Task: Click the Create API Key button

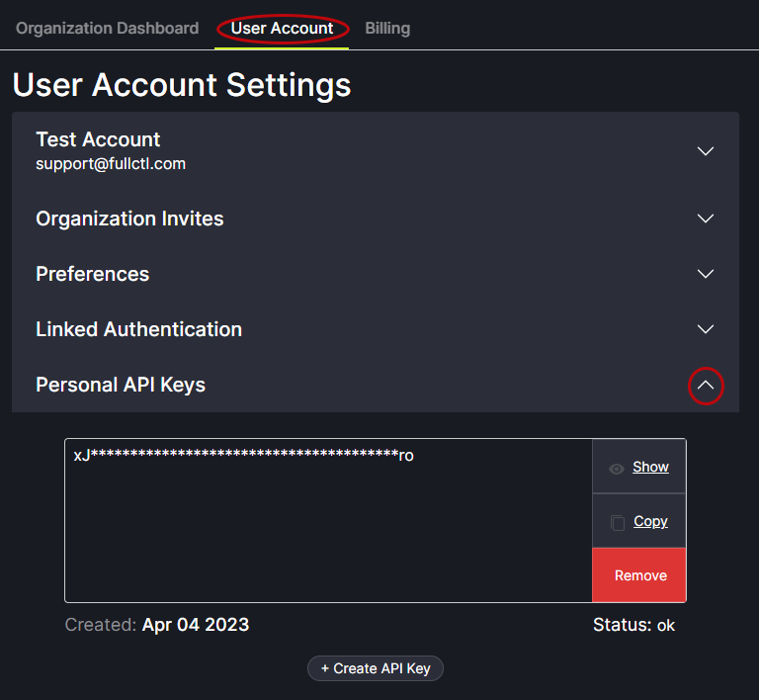Action: click(x=376, y=668)
